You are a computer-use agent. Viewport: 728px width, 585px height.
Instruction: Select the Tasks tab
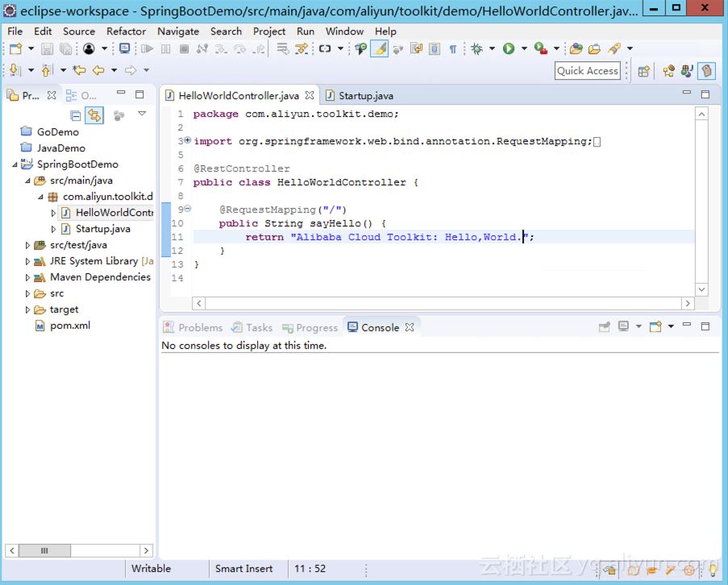click(252, 327)
